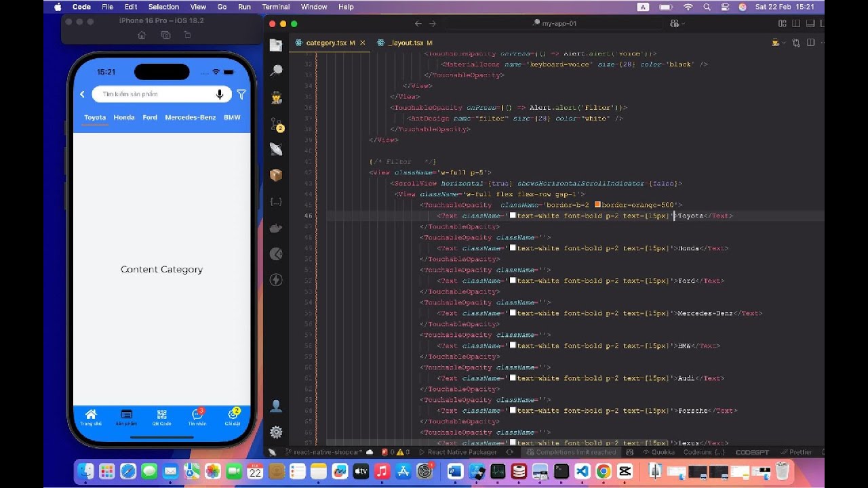Viewport: 868px width, 488px height.
Task: Click the orange border-orange-500 color swatch
Action: click(x=597, y=205)
